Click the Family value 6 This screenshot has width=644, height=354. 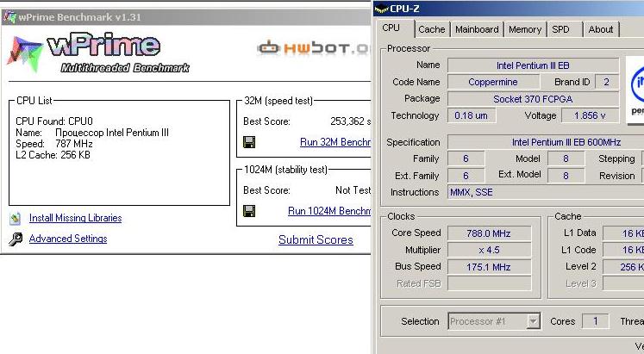[x=466, y=158]
